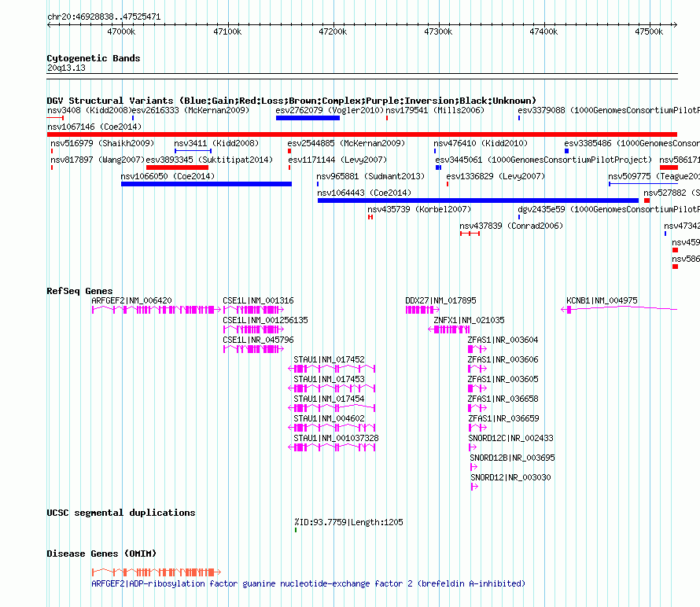This screenshot has width=700, height=607.
Task: Select the SNORD12B|NR_003695 label
Action: pos(512,458)
